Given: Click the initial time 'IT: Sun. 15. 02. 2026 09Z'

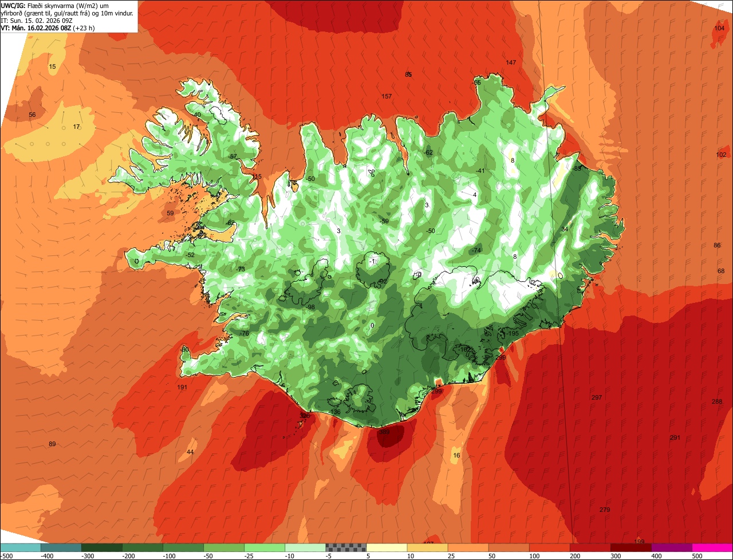Looking at the screenshot, I should 37,20.
